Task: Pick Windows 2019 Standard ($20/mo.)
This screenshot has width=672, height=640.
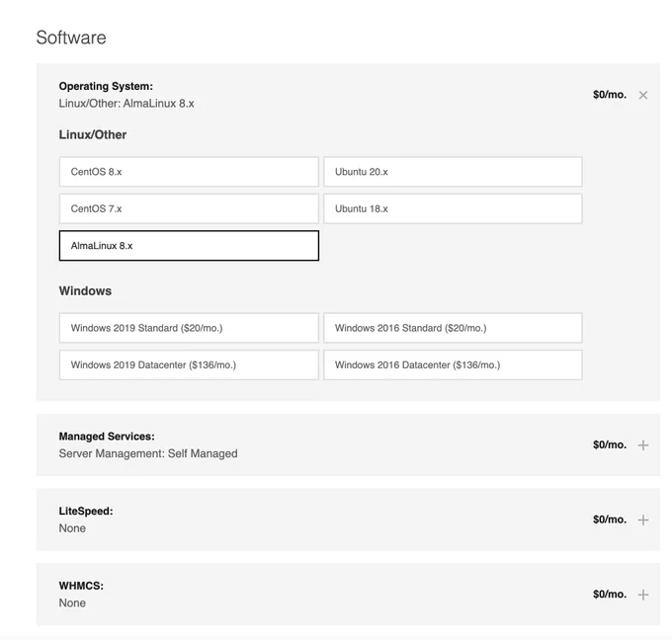Action: coord(189,328)
